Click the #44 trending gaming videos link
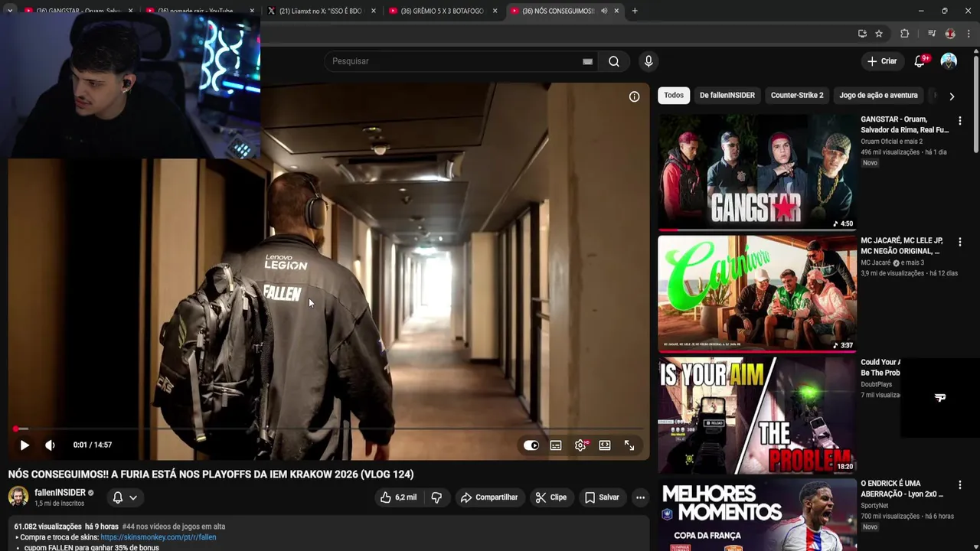Image resolution: width=980 pixels, height=551 pixels. pos(174,527)
